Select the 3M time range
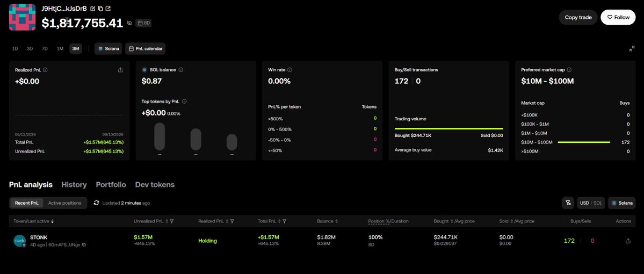The image size is (644, 274). coord(76,48)
